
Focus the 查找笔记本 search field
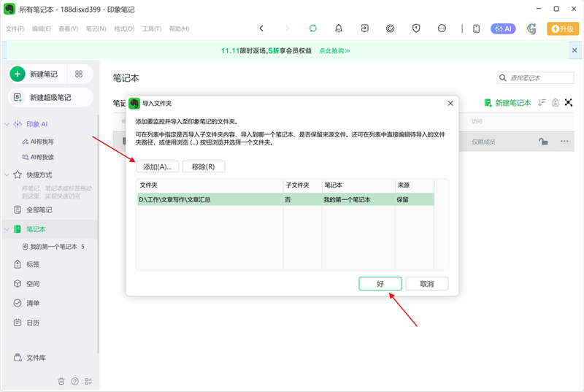click(x=535, y=78)
